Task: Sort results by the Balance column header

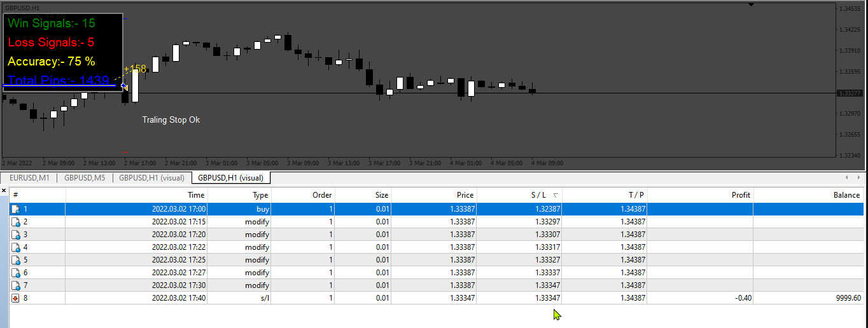Action: coord(809,195)
